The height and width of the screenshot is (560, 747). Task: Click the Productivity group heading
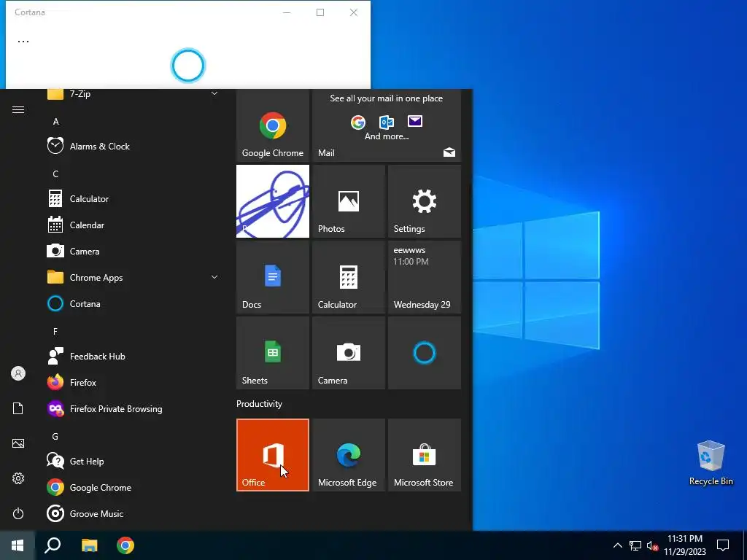click(x=259, y=404)
